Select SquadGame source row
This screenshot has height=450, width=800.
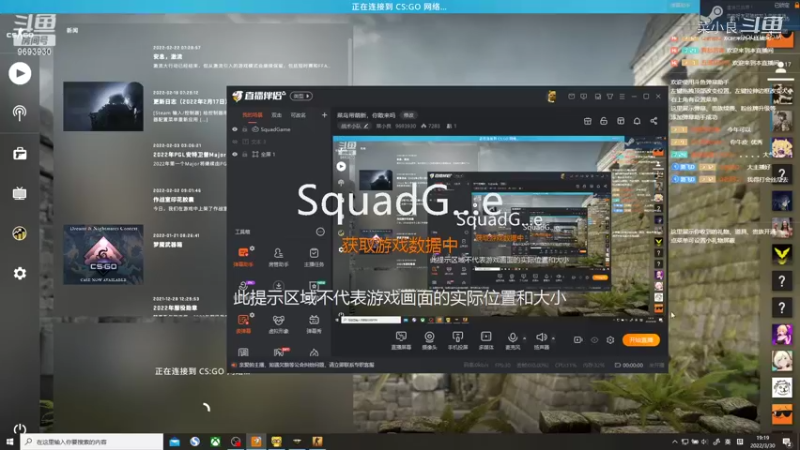[x=279, y=130]
